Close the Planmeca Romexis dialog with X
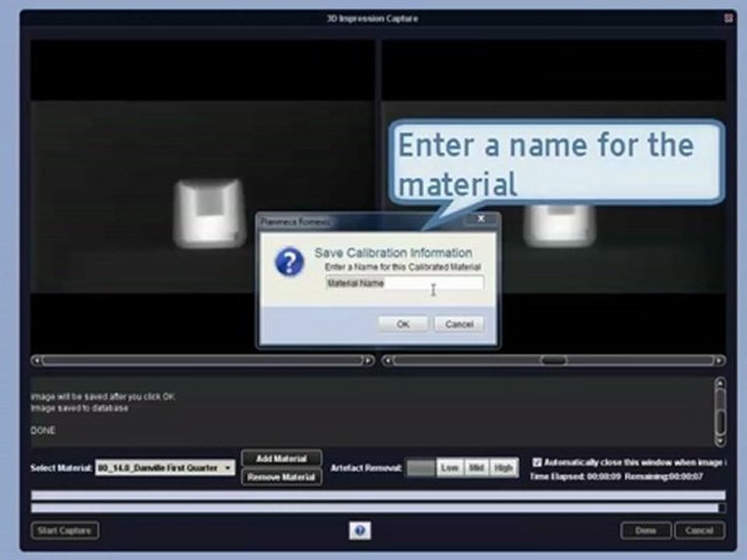Screen dimensions: 747x560 pyautogui.click(x=481, y=219)
